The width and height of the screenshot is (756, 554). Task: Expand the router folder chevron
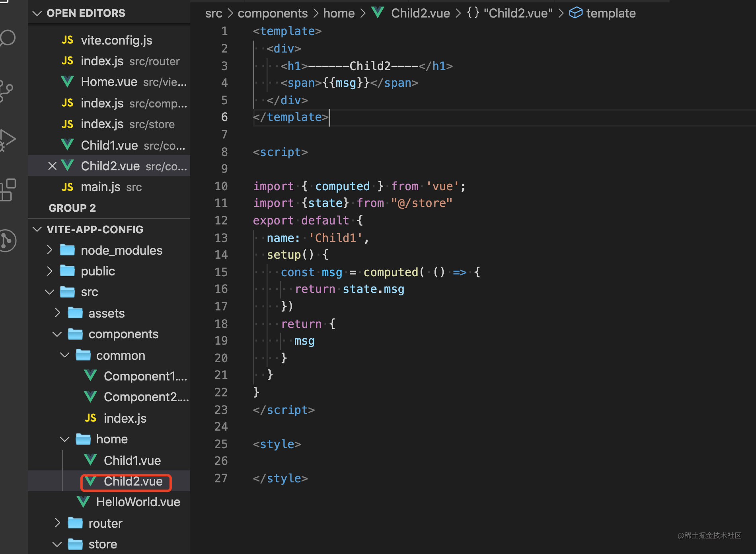[x=57, y=523]
